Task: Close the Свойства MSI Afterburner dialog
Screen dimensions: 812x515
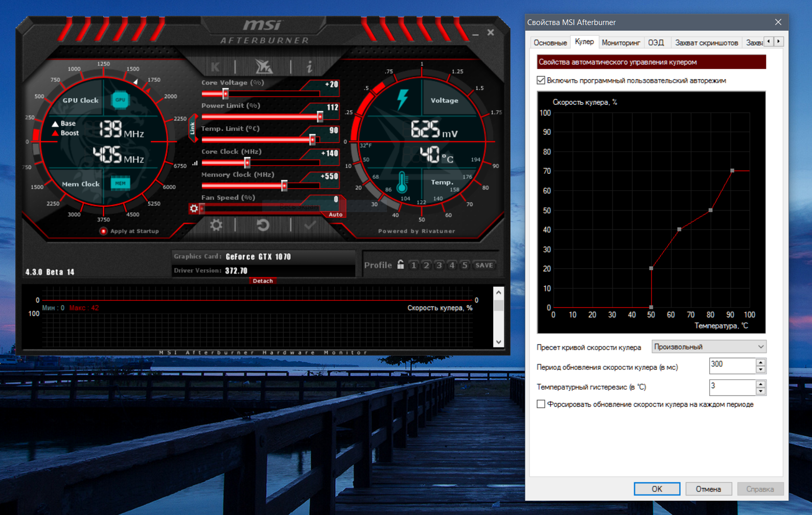Action: pyautogui.click(x=778, y=22)
